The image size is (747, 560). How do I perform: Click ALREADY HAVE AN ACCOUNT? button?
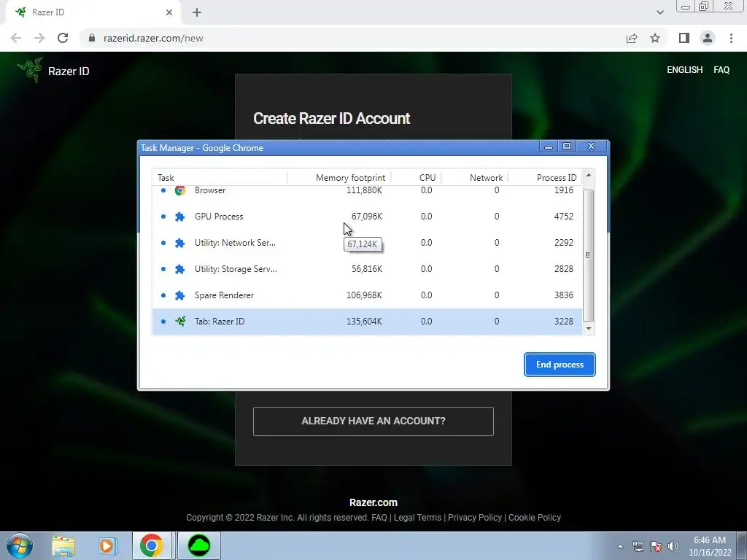(x=373, y=421)
